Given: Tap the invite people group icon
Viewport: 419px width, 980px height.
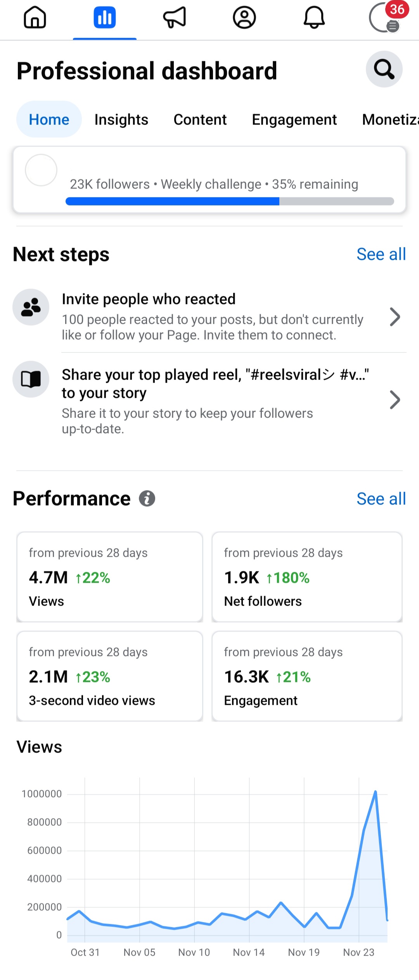Looking at the screenshot, I should [31, 307].
